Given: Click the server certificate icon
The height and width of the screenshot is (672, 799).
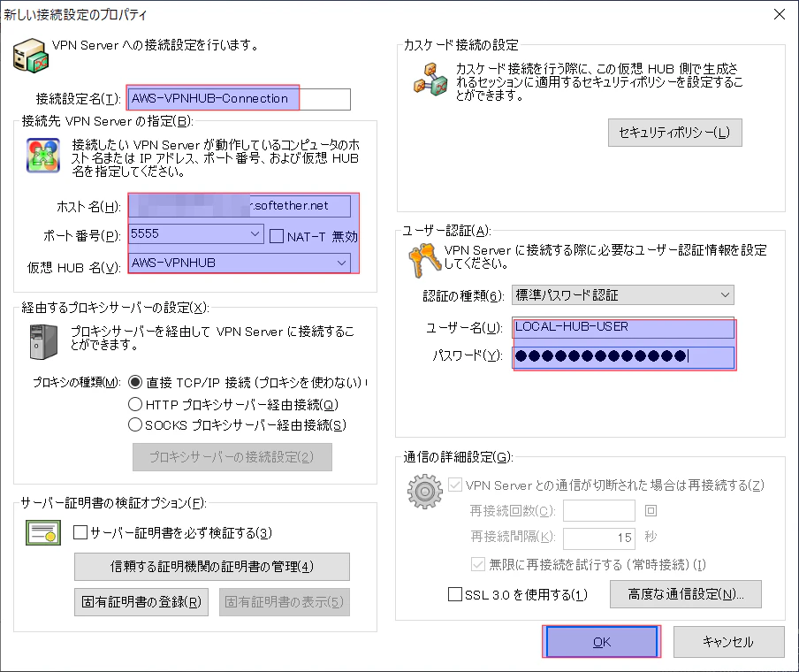Looking at the screenshot, I should coord(43,533).
